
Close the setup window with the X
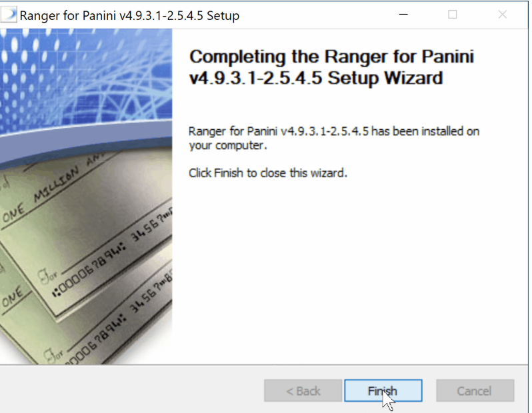[x=503, y=15]
